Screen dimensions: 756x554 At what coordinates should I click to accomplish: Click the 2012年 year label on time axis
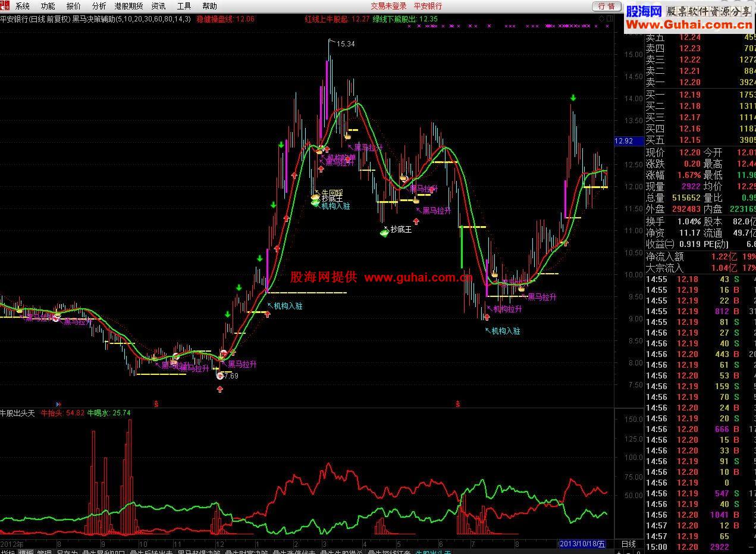(x=11, y=544)
